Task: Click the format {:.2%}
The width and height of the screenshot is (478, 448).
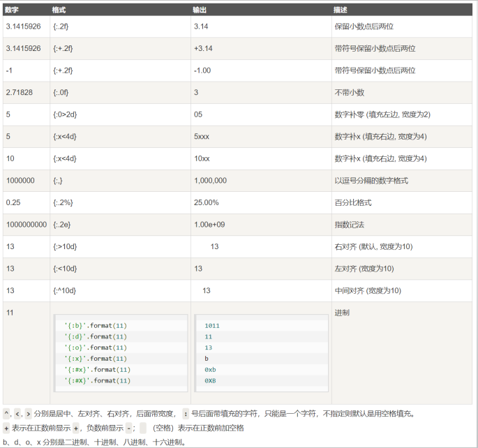Action: click(63, 202)
